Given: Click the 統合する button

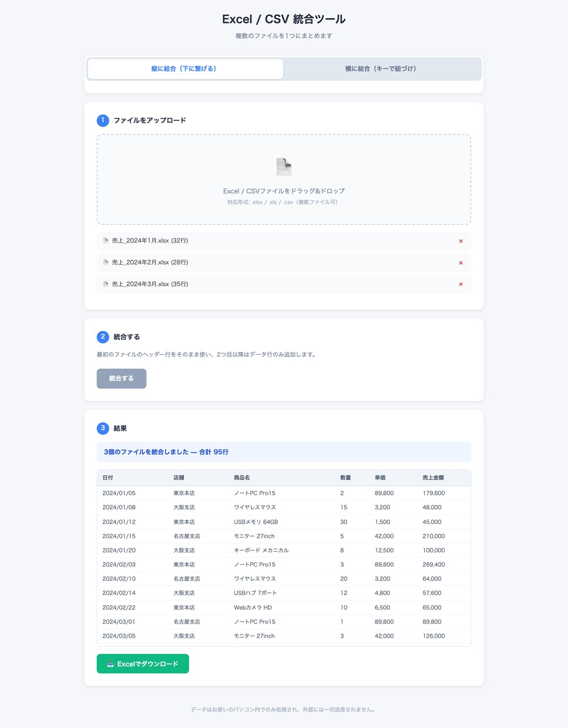Looking at the screenshot, I should click(x=122, y=379).
